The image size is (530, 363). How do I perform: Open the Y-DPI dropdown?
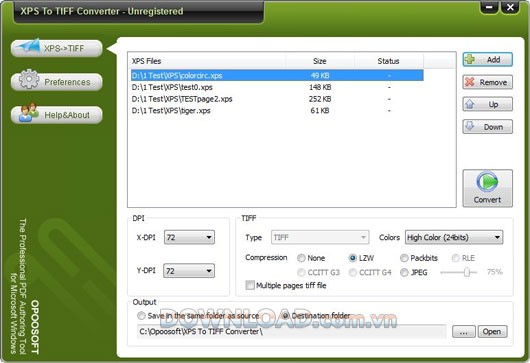[x=189, y=271]
